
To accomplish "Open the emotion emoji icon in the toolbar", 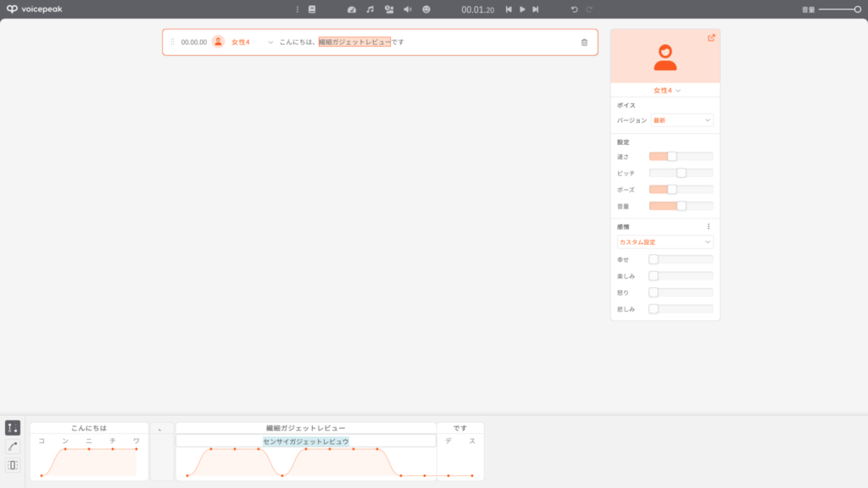I will pos(426,9).
